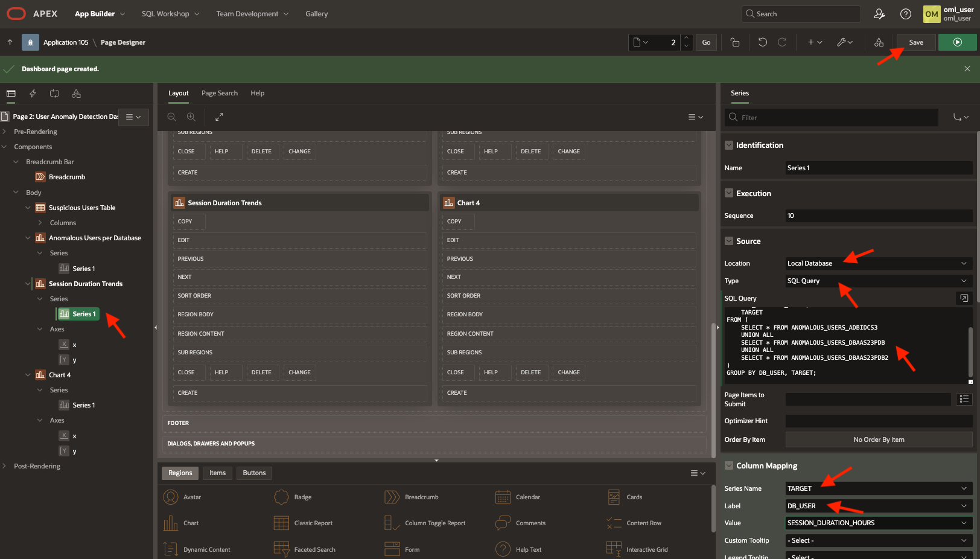Expand the Columns node under Suspicious Users Table
The image size is (980, 559).
click(40, 223)
